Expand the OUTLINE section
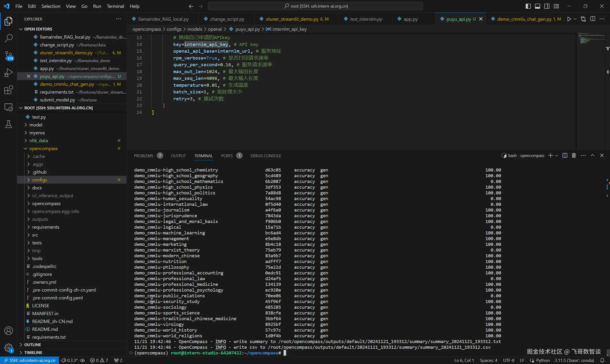The width and height of the screenshot is (610, 364). tap(32, 345)
